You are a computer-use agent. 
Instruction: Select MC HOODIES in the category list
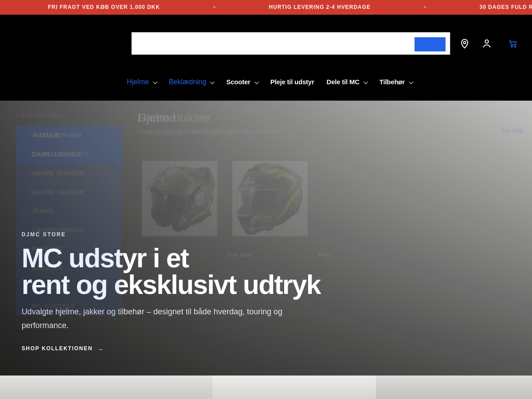[x=53, y=306]
